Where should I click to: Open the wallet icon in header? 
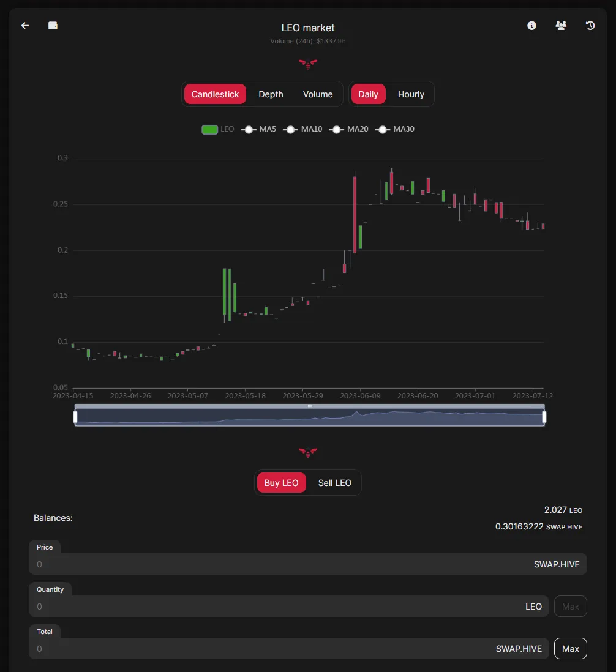click(x=53, y=26)
